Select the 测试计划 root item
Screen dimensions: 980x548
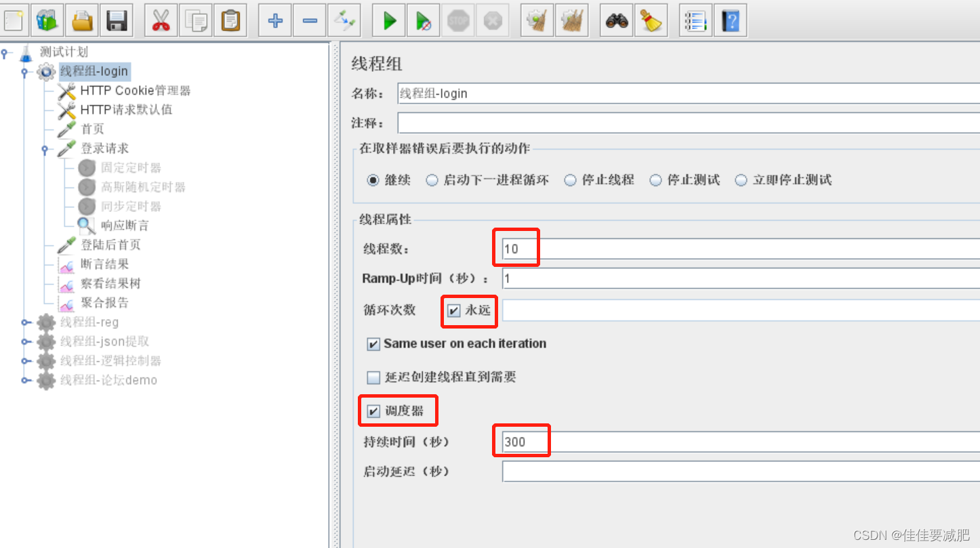64,52
